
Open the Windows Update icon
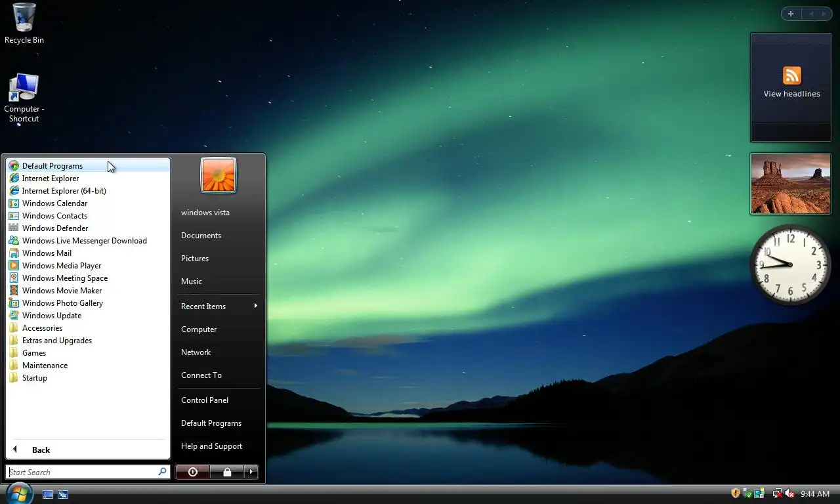[14, 316]
